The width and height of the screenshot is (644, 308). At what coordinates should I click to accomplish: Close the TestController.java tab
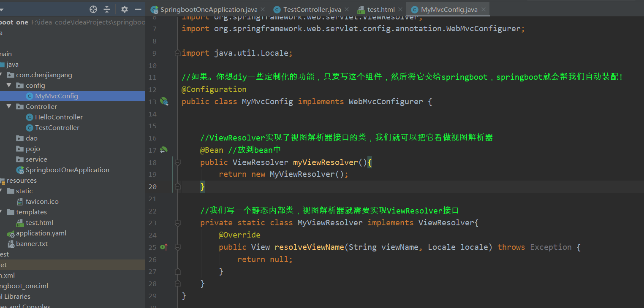(347, 9)
